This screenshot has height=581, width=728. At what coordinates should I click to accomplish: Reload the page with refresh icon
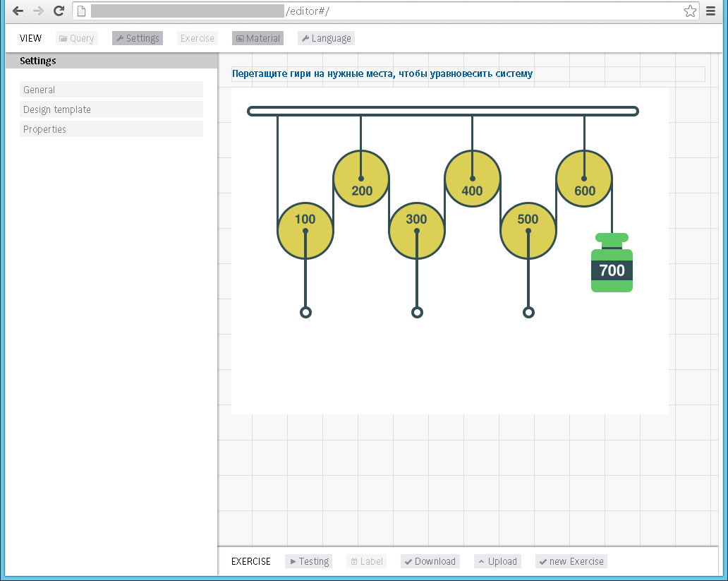[59, 11]
